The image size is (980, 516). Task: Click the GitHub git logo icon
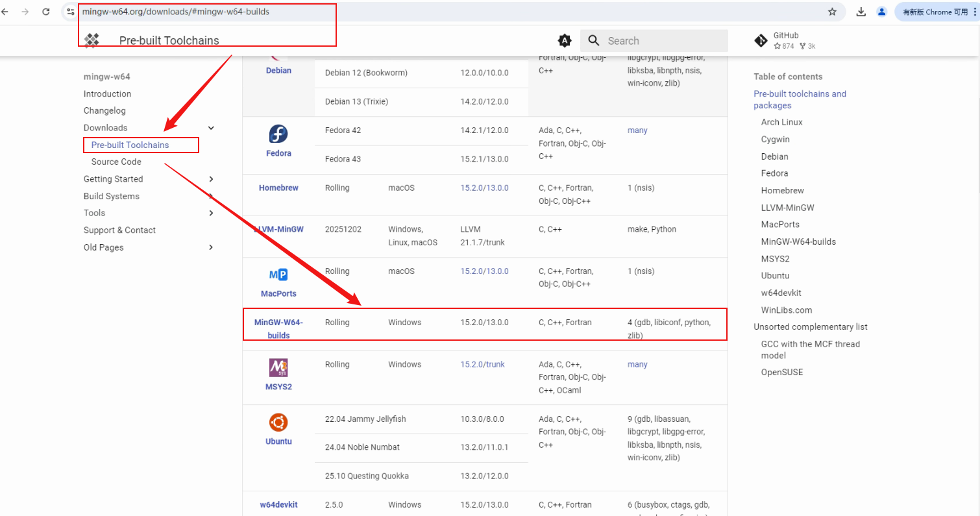tap(761, 41)
